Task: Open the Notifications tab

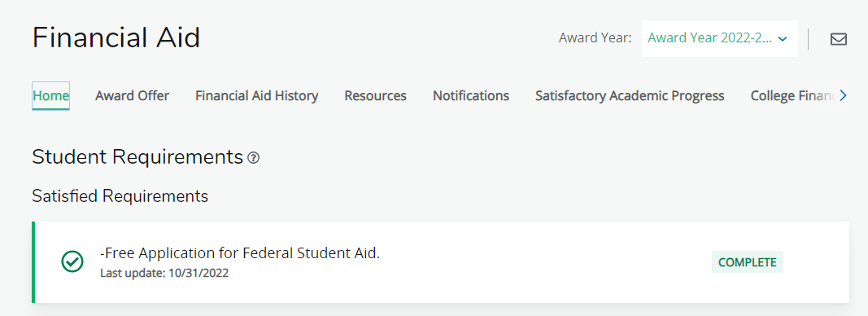Action: coord(471,96)
